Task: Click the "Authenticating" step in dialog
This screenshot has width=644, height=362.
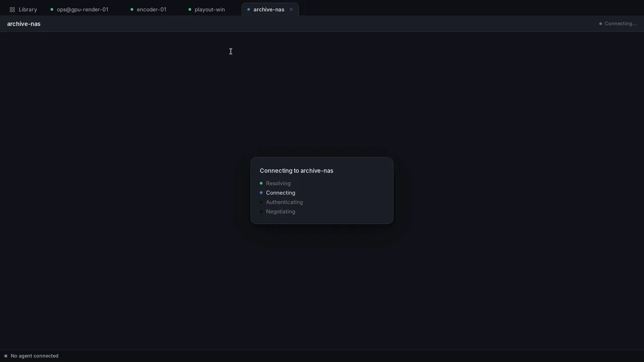Action: [x=284, y=202]
